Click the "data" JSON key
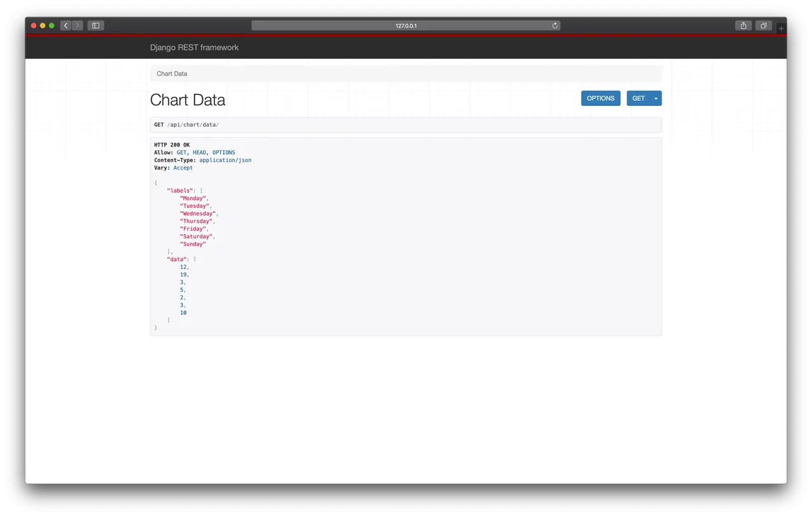The width and height of the screenshot is (812, 517). tap(176, 259)
